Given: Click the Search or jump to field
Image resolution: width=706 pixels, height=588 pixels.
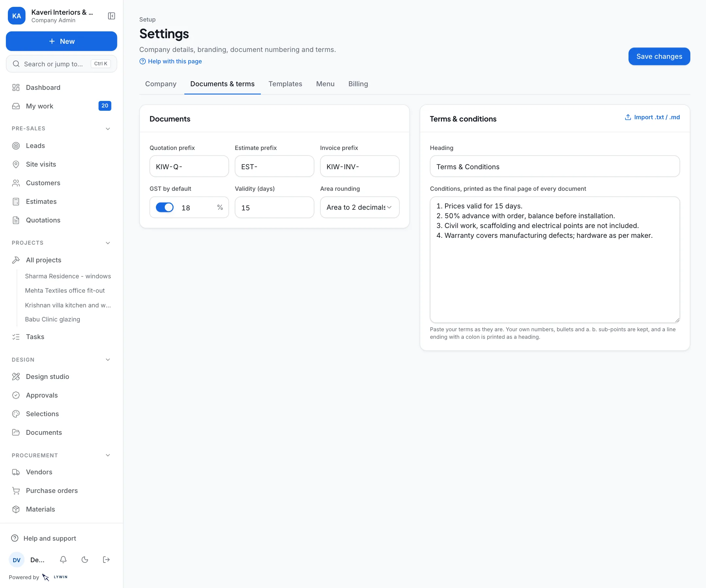Looking at the screenshot, I should [61, 63].
